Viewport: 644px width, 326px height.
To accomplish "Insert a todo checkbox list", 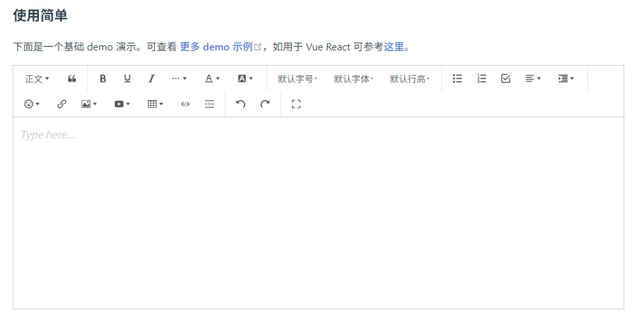I will pos(506,78).
